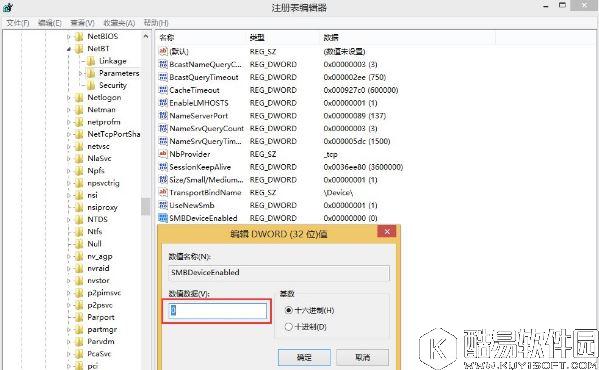599x370 pixels.
Task: Click the Security folder icon
Action: click(x=91, y=85)
